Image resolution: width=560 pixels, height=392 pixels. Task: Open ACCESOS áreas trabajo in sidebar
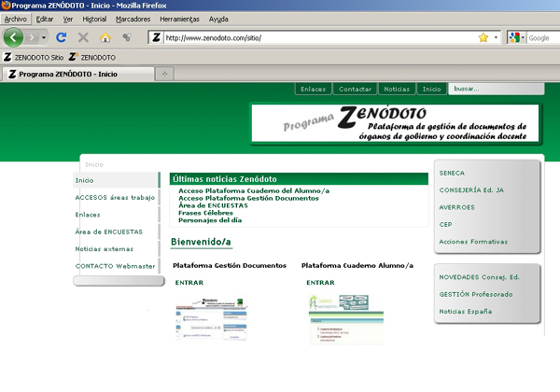pyautogui.click(x=115, y=198)
